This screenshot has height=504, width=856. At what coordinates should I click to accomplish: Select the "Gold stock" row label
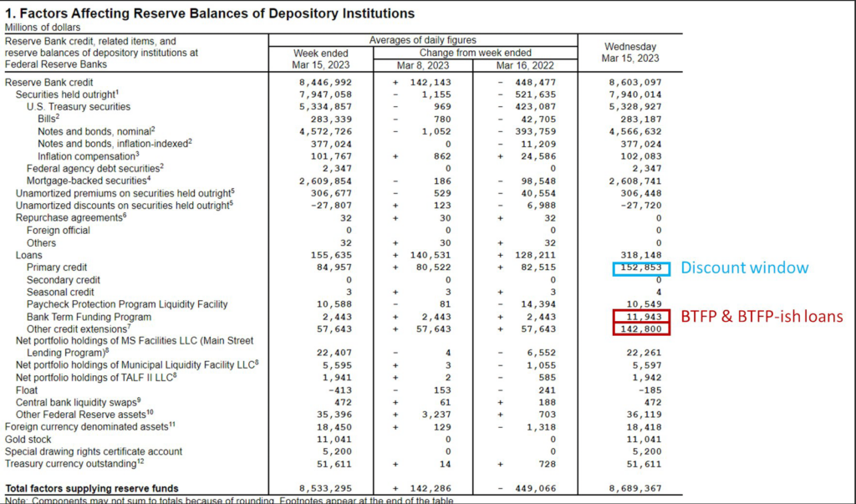click(28, 439)
